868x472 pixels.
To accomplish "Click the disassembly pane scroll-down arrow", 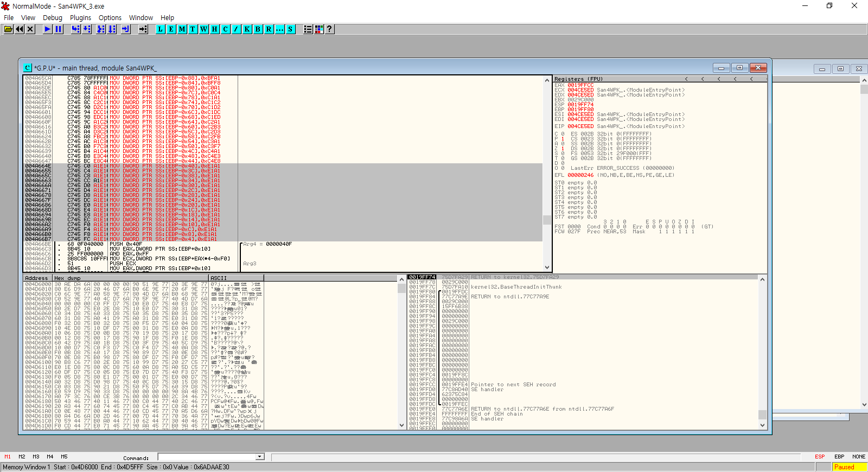I will pos(547,267).
